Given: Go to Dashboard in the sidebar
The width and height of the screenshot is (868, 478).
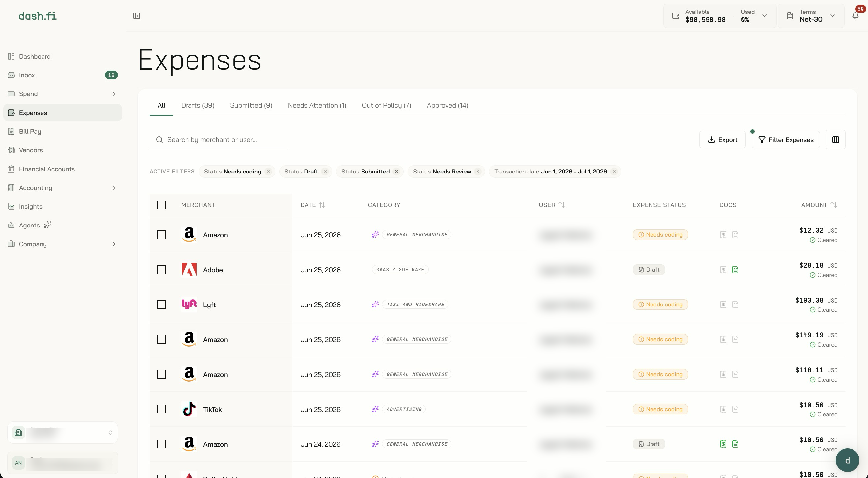Looking at the screenshot, I should click(x=62, y=56).
